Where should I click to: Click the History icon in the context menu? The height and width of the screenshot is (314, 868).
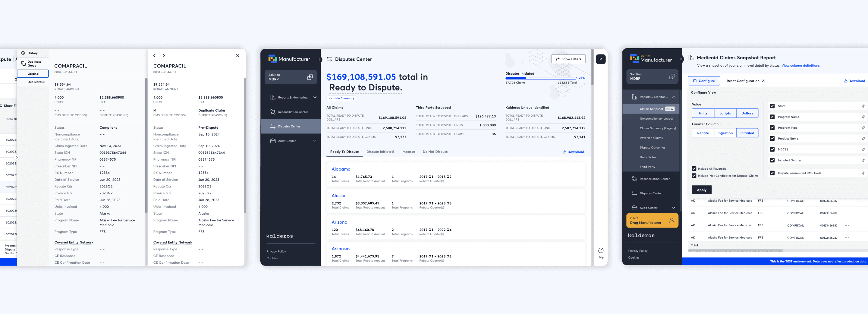[x=23, y=53]
